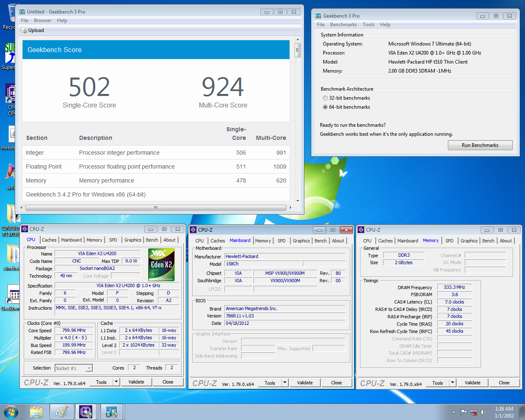Switch to About tab in CPU-Z Mainboard window

pos(338,241)
